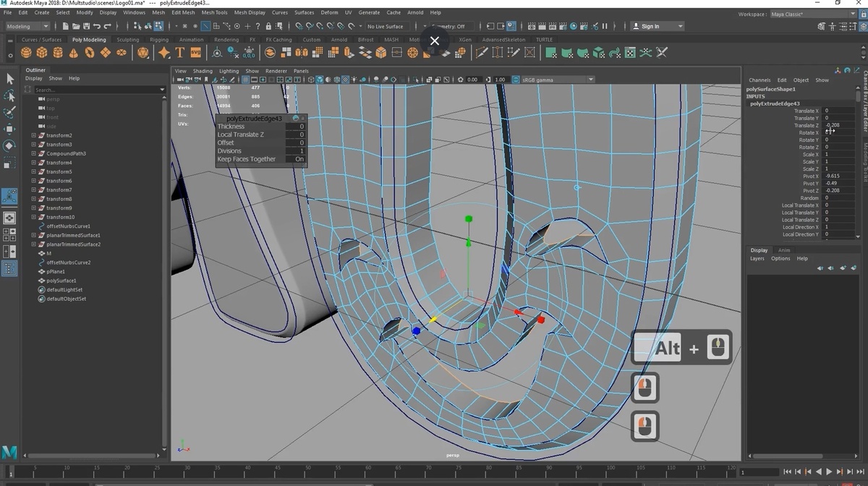The height and width of the screenshot is (486, 868).
Task: Create a polygon sphere from Poly Modeling shelf
Action: click(27, 52)
